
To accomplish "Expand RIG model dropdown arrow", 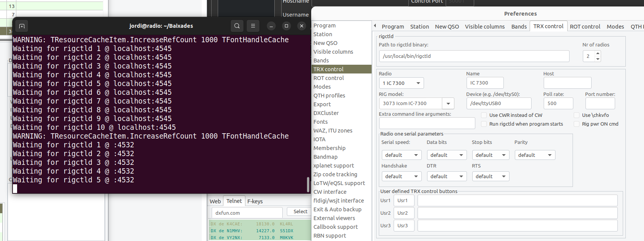I will [x=448, y=104].
